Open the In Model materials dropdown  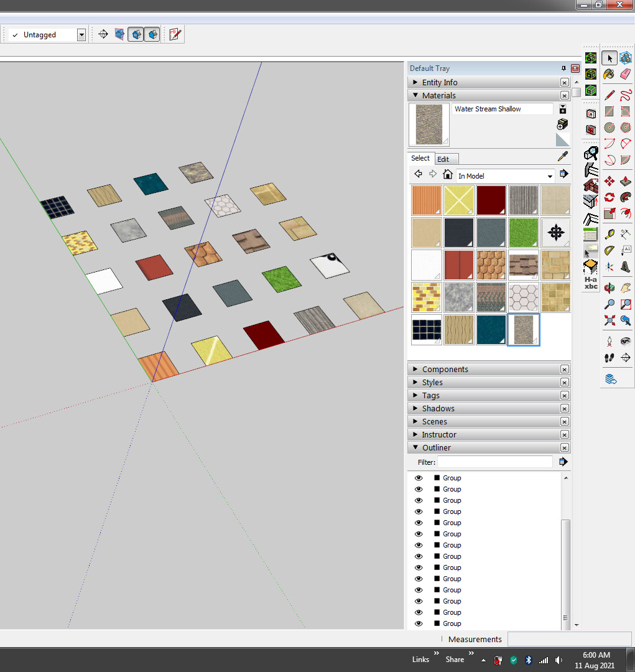(550, 175)
